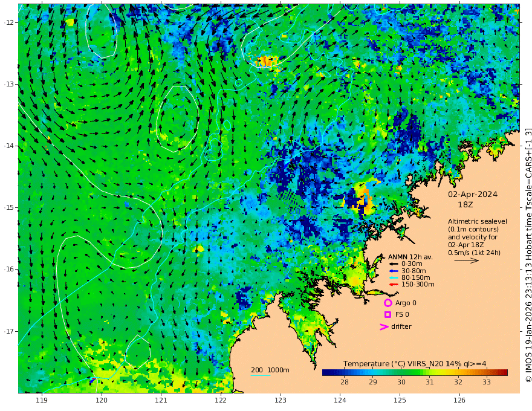Image resolution: width=532 pixels, height=411 pixels.
Task: Click the colorbar tick label 32
Action: (x=458, y=382)
